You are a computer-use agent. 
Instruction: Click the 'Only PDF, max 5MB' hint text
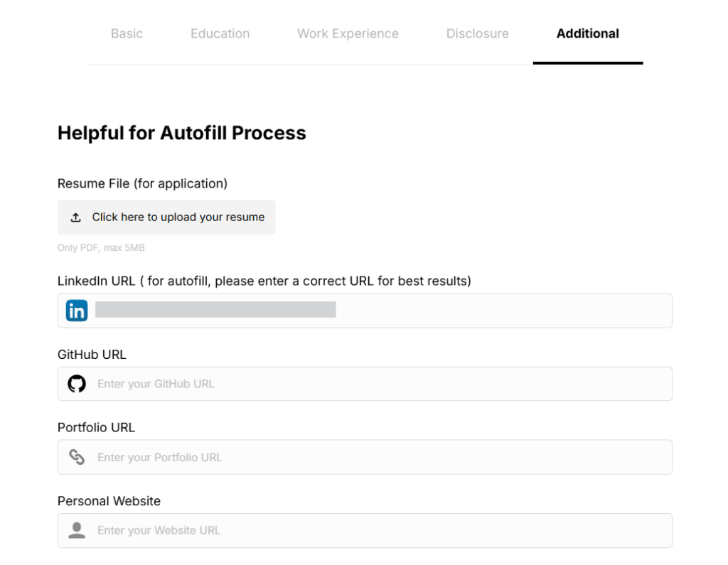(x=101, y=248)
